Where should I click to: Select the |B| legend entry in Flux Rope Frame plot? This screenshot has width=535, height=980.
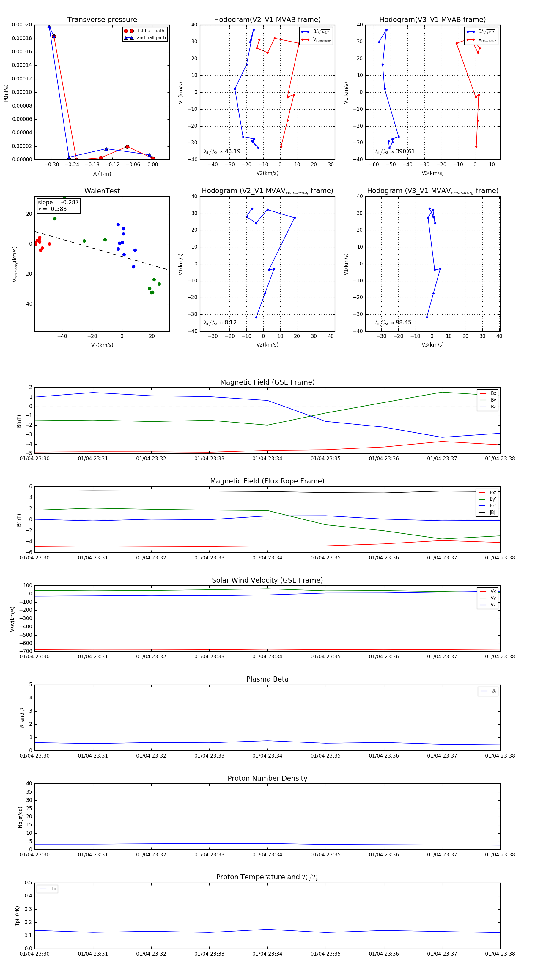click(x=487, y=513)
